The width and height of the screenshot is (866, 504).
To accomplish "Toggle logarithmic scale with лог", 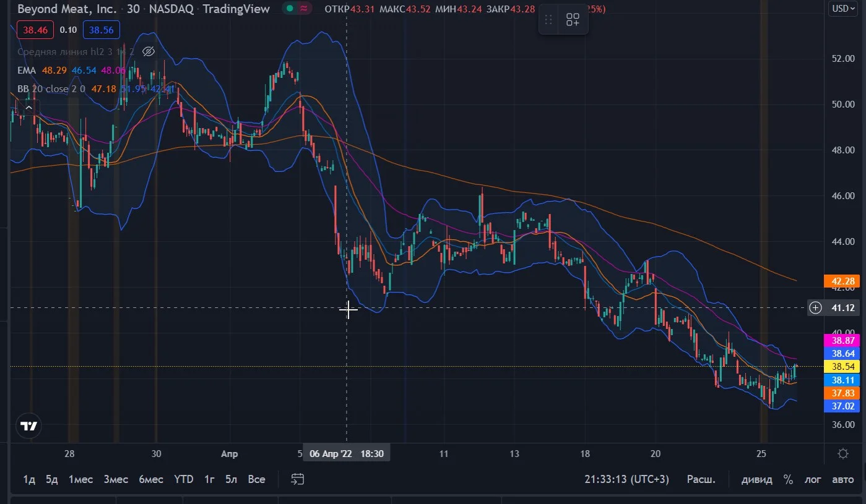I will [813, 479].
